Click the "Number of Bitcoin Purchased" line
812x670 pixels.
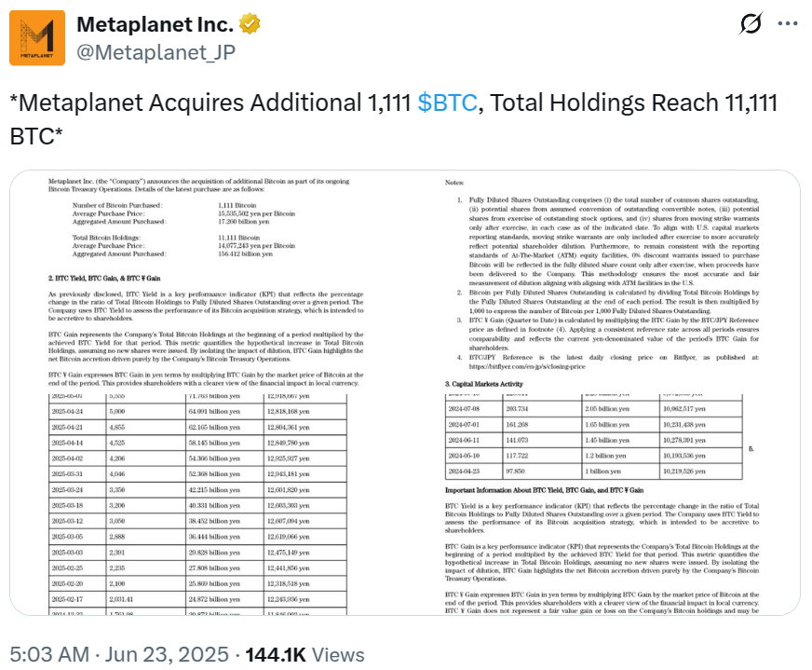click(x=117, y=204)
